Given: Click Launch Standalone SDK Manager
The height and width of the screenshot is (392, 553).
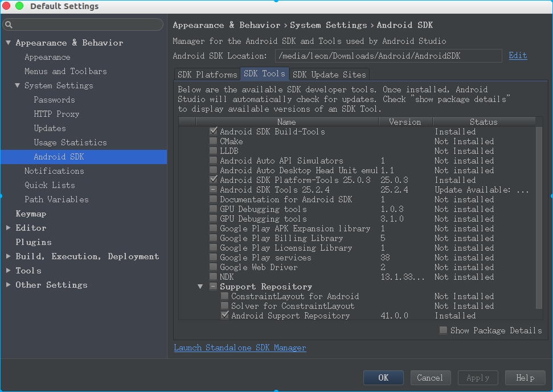Looking at the screenshot, I should 240,347.
